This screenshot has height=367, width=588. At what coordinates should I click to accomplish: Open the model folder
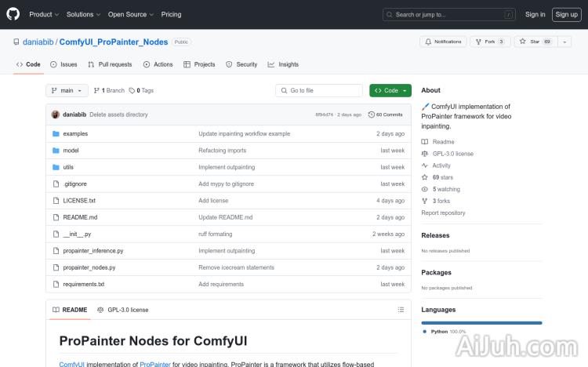(71, 151)
